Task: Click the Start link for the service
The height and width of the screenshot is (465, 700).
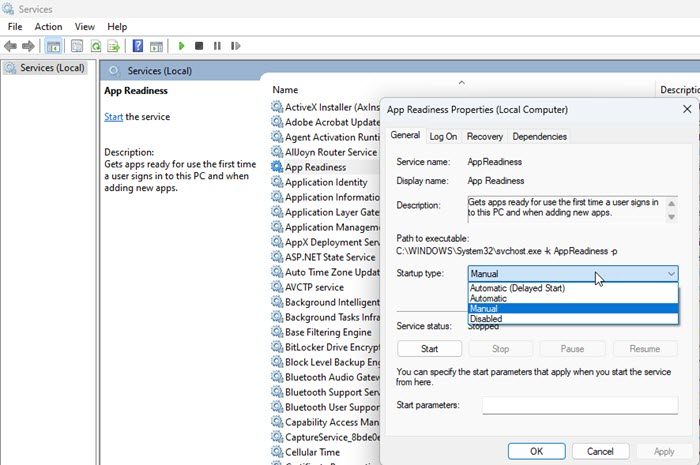Action: 113,117
